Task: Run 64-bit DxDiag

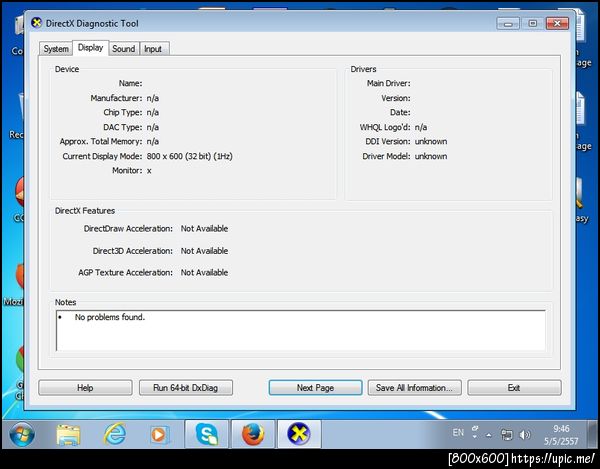Action: (186, 388)
